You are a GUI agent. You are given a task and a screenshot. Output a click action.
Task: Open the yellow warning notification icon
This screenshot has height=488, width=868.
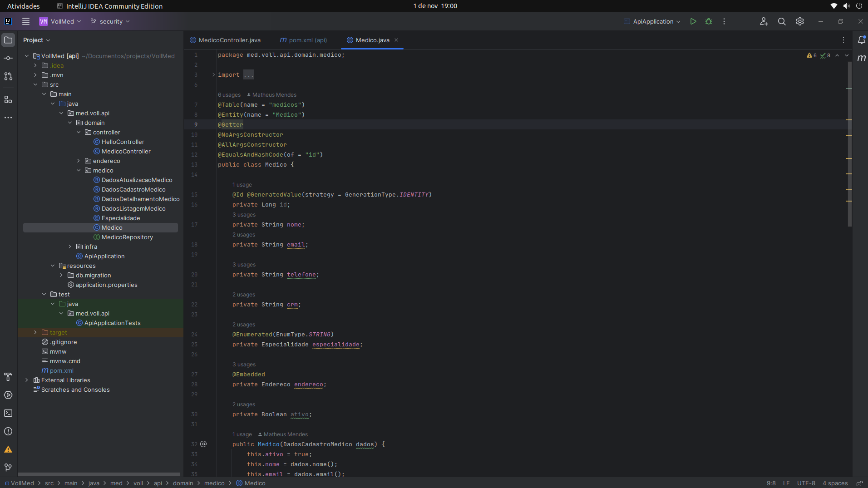8,449
